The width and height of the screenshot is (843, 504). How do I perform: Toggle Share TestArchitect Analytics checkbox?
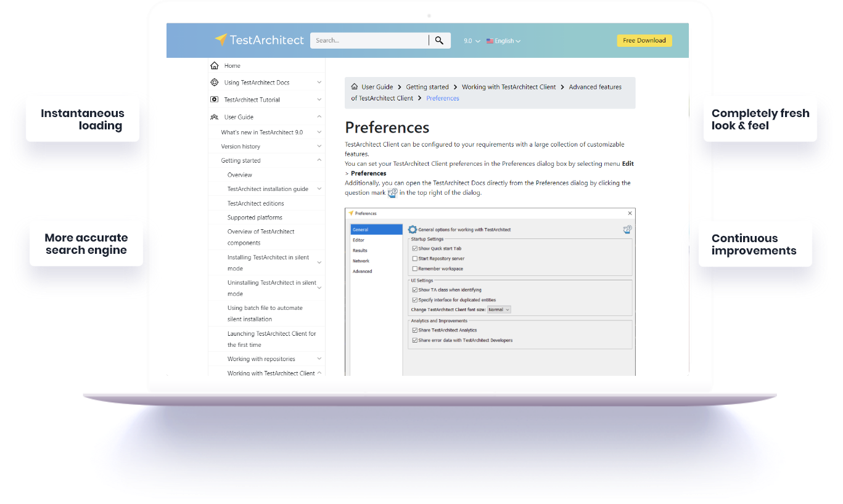point(415,330)
